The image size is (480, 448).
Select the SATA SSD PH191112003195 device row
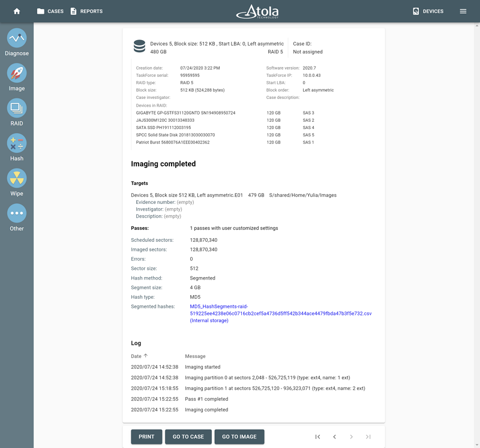225,128
